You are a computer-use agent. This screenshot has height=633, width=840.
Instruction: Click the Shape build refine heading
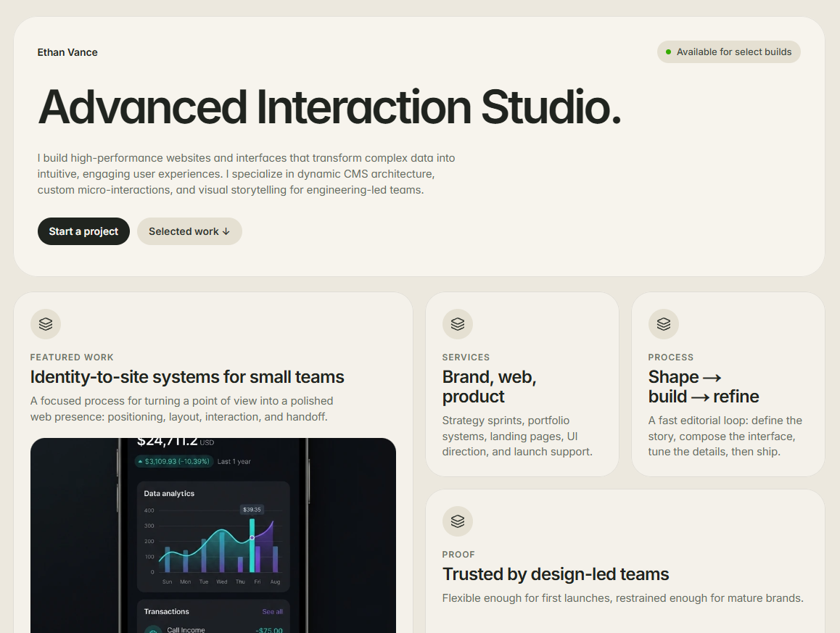tap(704, 386)
